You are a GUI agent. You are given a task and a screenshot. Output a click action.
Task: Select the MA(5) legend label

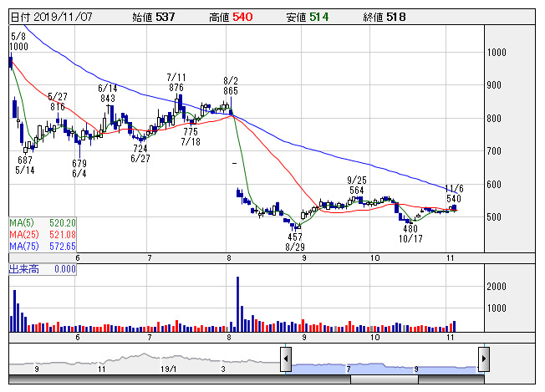coord(43,223)
